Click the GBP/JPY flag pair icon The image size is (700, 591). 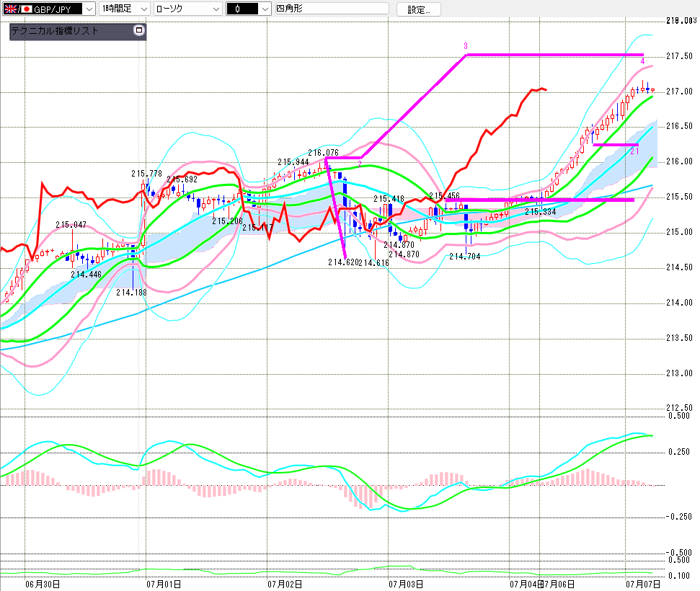(x=18, y=9)
